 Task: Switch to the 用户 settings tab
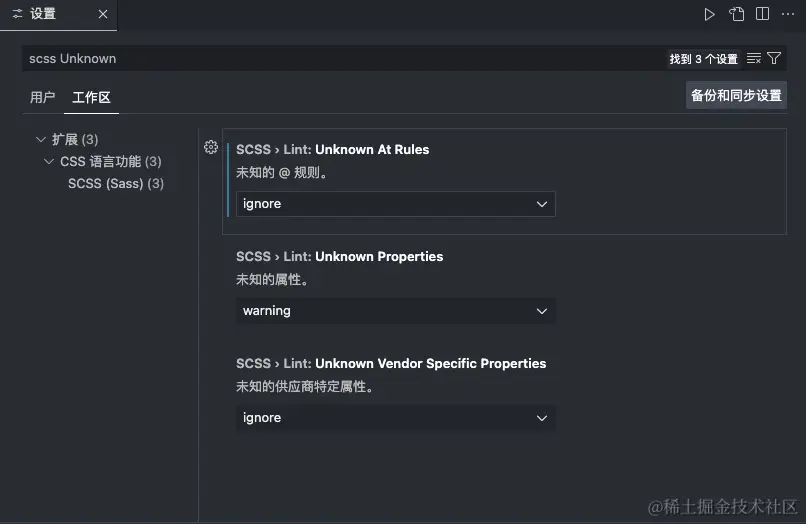42,97
